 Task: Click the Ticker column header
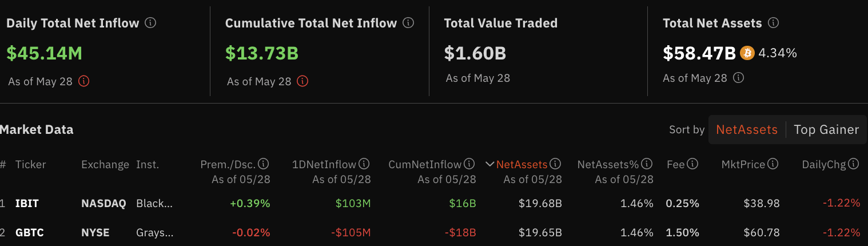pyautogui.click(x=30, y=164)
